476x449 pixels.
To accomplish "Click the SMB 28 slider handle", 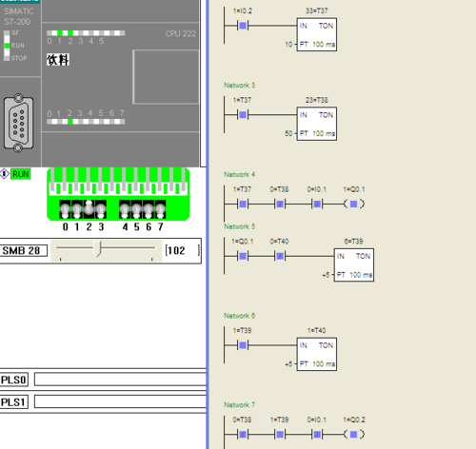I will (x=98, y=248).
